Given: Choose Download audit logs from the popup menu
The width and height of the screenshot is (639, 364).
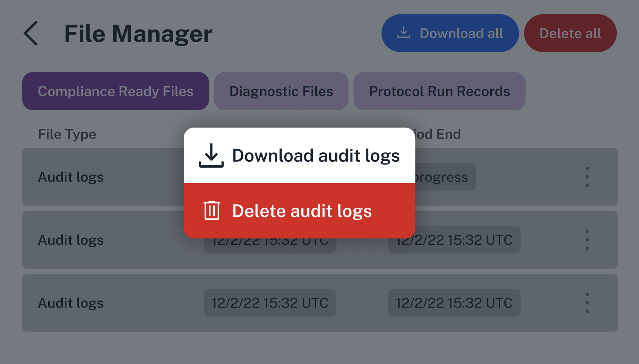Looking at the screenshot, I should pos(299,155).
